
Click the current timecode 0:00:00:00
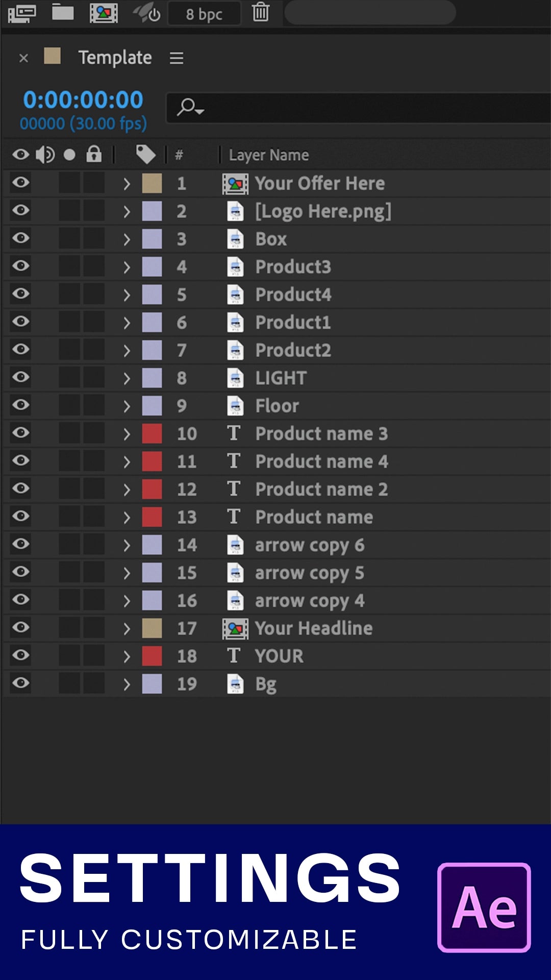(x=83, y=100)
